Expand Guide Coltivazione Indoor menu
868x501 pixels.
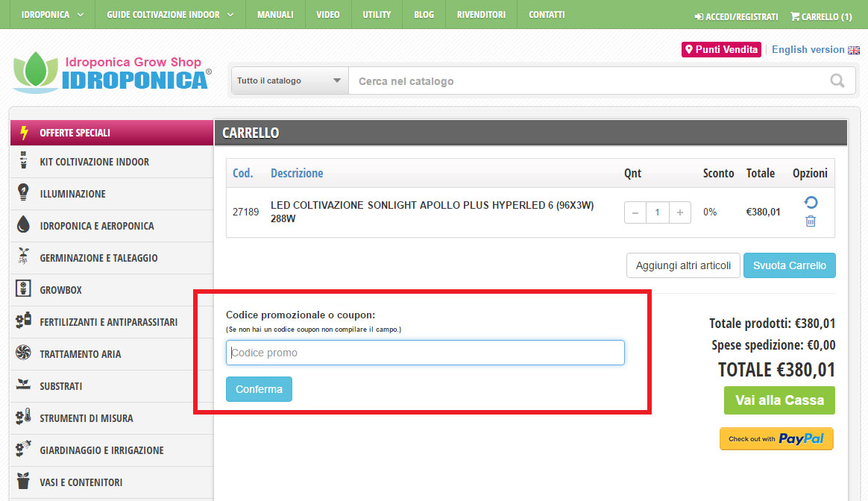[170, 14]
